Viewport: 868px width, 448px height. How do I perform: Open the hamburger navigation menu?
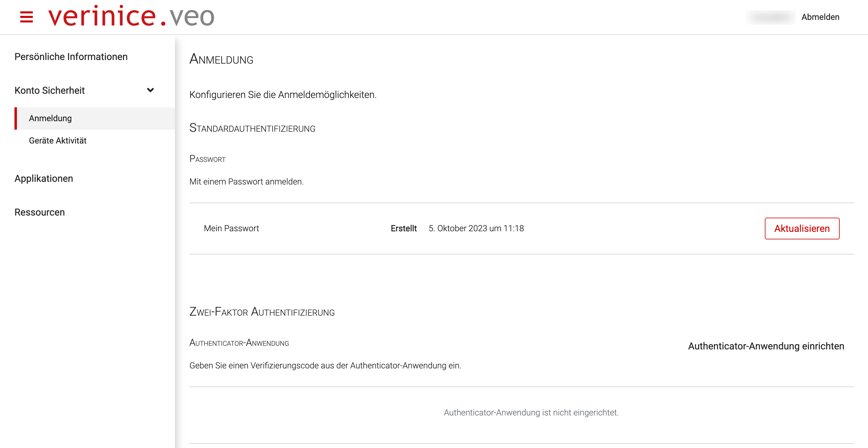26,17
